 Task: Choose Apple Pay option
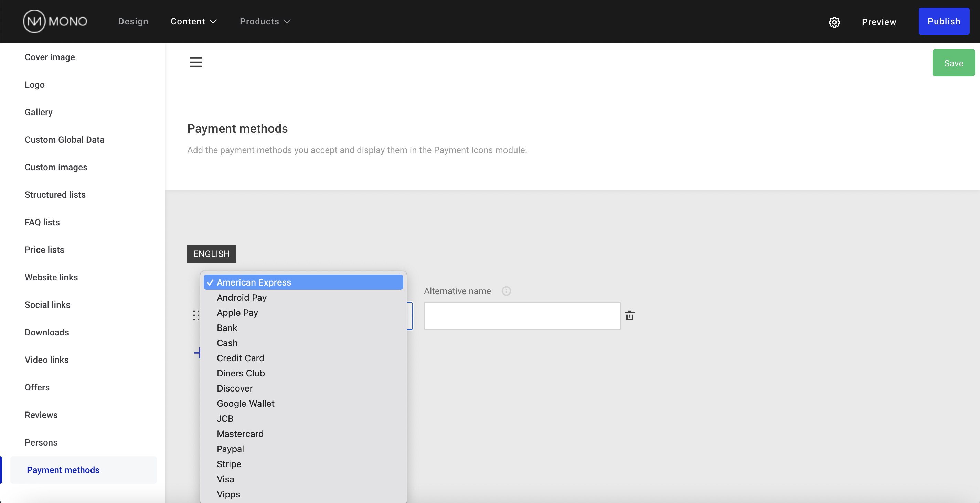[303, 313]
